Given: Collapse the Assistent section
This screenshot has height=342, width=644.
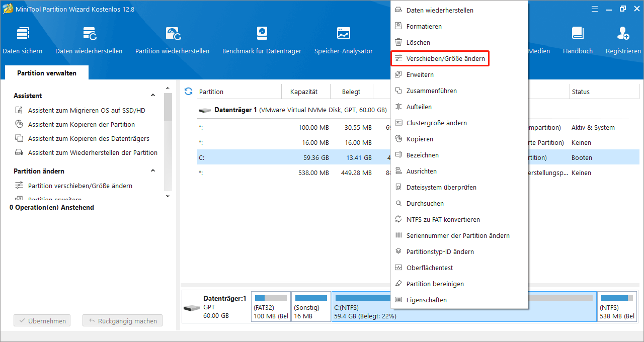Looking at the screenshot, I should (x=153, y=96).
